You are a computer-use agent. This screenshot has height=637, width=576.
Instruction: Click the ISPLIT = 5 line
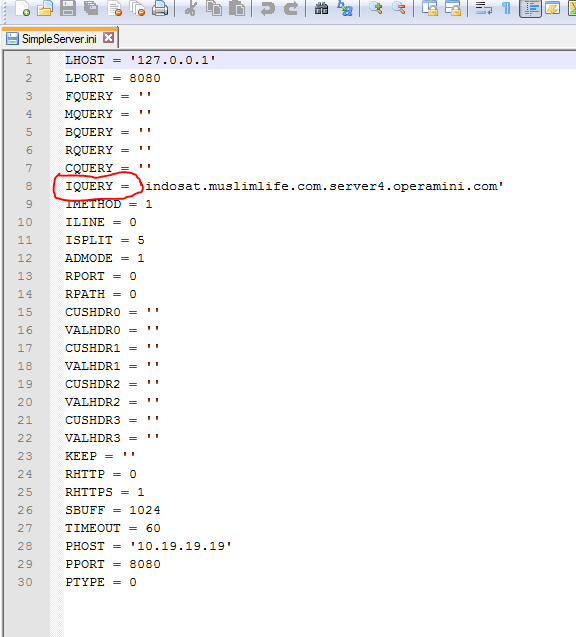pyautogui.click(x=105, y=240)
